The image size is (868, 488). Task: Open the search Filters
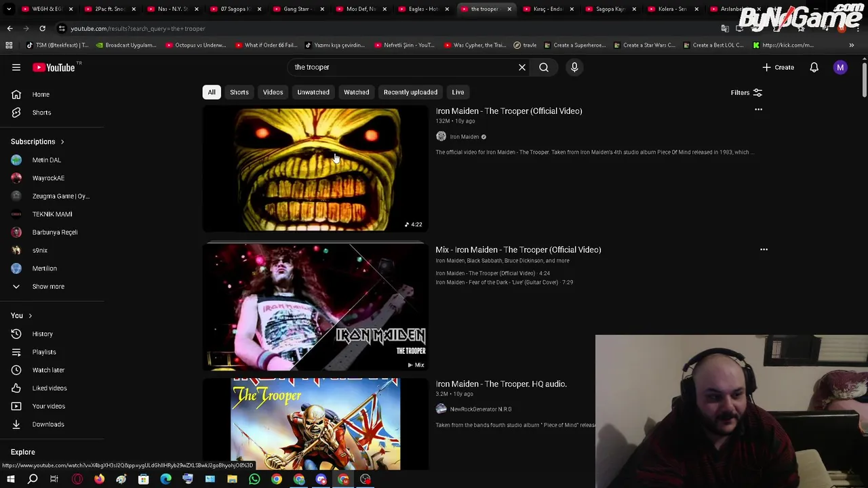(x=747, y=92)
